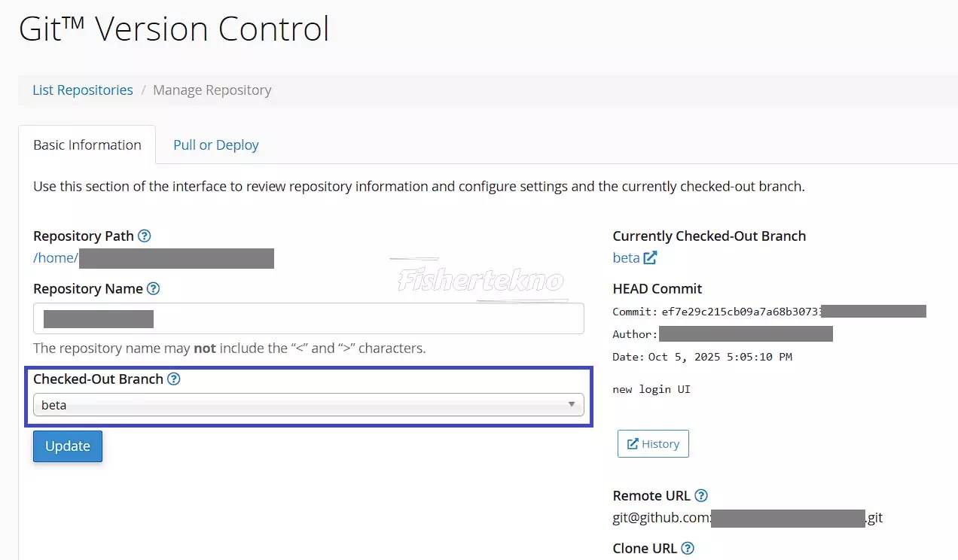The image size is (958, 560).
Task: Click the Remote URL git@github.com text
Action: [x=661, y=519]
